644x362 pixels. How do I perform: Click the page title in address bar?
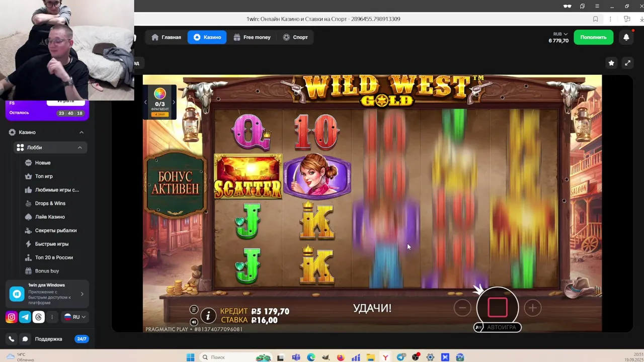coord(323,19)
